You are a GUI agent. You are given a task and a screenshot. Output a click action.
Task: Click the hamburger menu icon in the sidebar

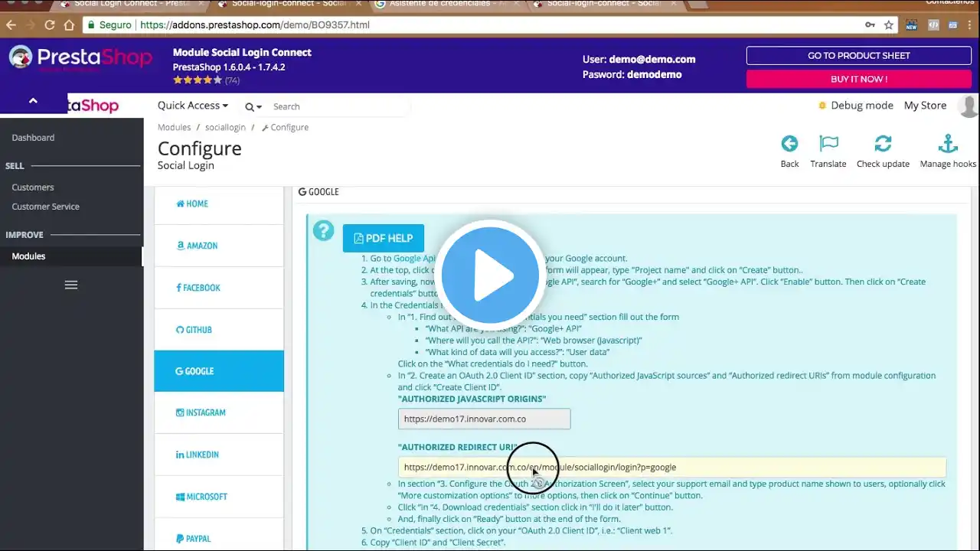coord(71,285)
